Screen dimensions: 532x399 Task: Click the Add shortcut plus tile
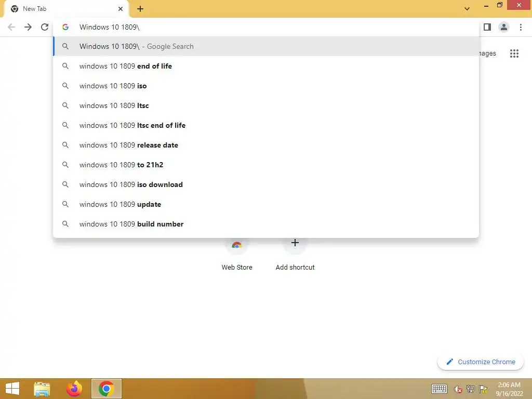click(295, 255)
